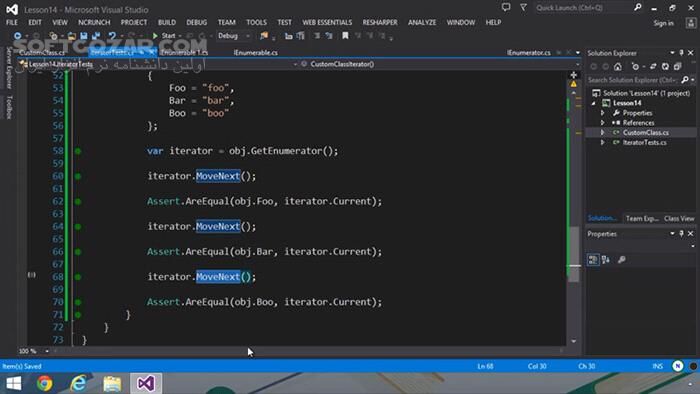Click the Navigate Backward toolbar icon
This screenshot has width=700, height=394.
click(17, 36)
